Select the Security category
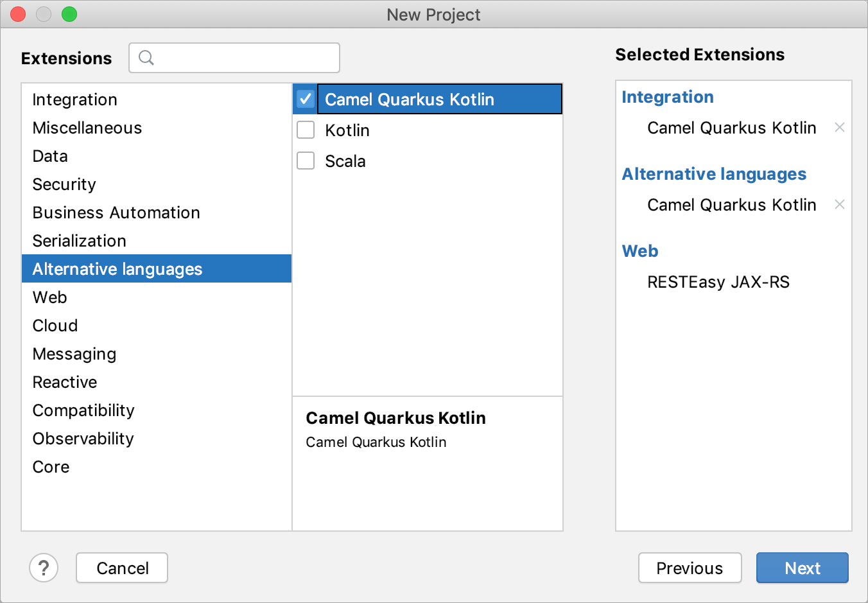This screenshot has width=868, height=603. coord(157,184)
